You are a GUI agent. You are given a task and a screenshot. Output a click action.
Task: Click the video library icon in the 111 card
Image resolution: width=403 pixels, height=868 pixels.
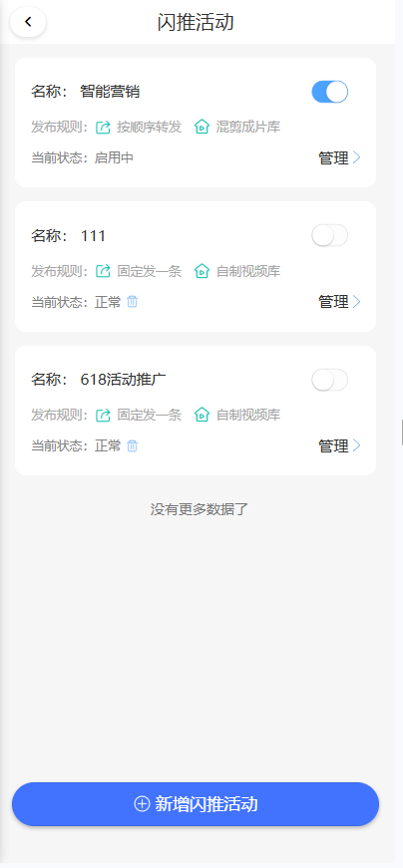(202, 271)
